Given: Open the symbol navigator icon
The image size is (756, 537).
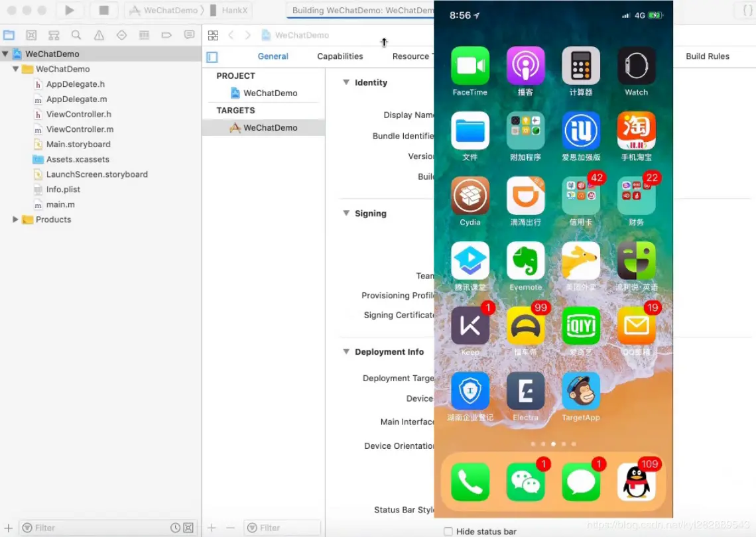Looking at the screenshot, I should pos(54,34).
